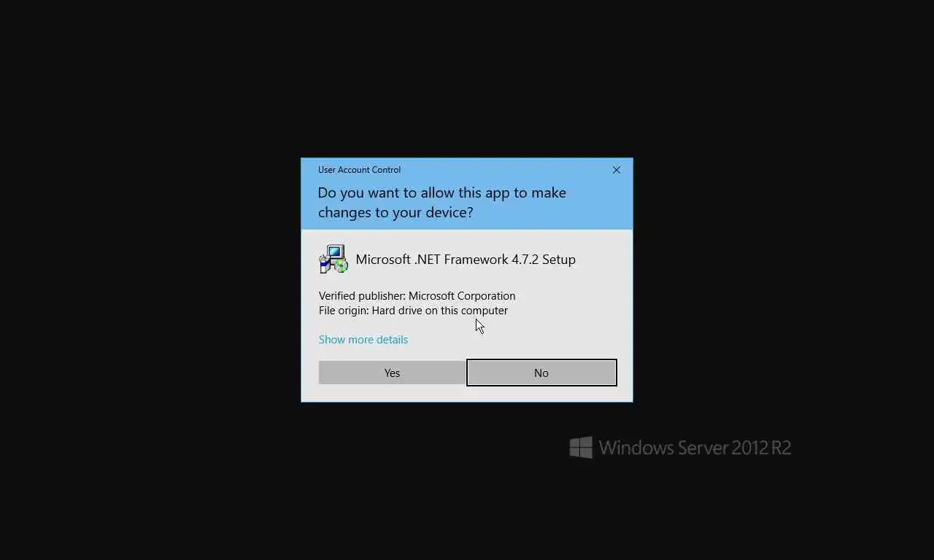Click the '2012 R2' part of the watermark

click(x=763, y=448)
